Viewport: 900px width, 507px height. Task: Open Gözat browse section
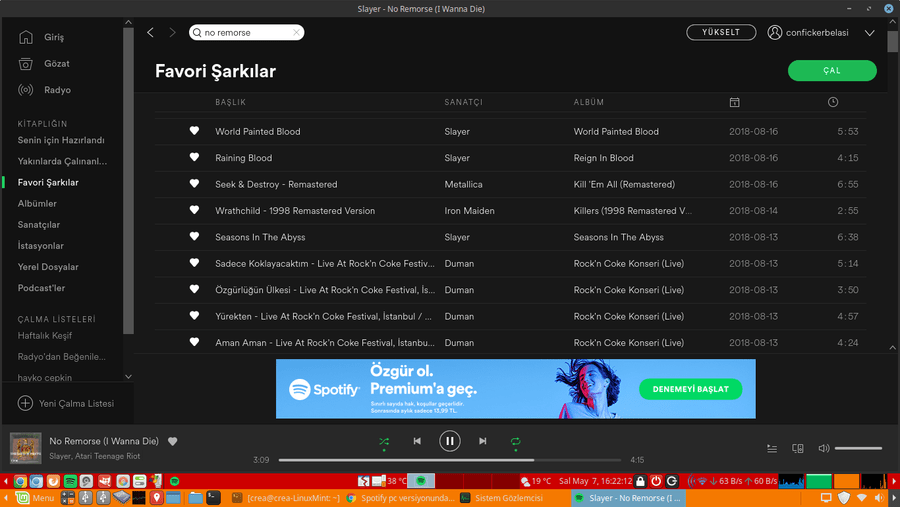(44, 64)
